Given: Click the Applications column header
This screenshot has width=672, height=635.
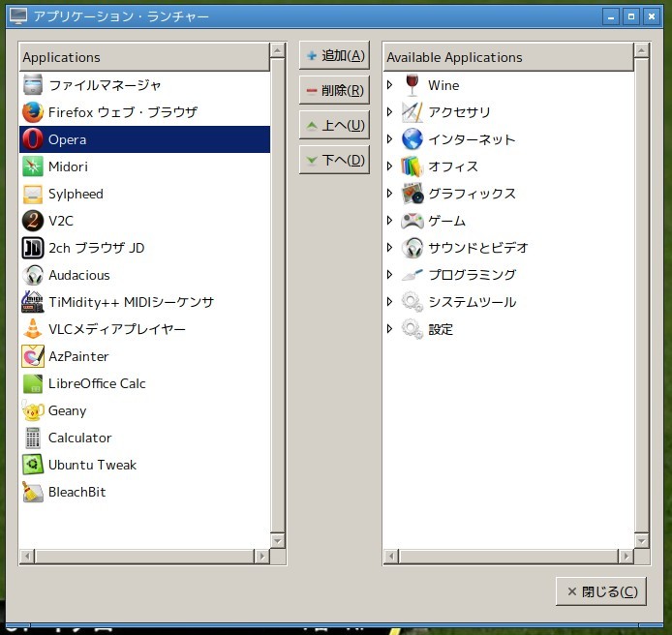Looking at the screenshot, I should point(144,57).
